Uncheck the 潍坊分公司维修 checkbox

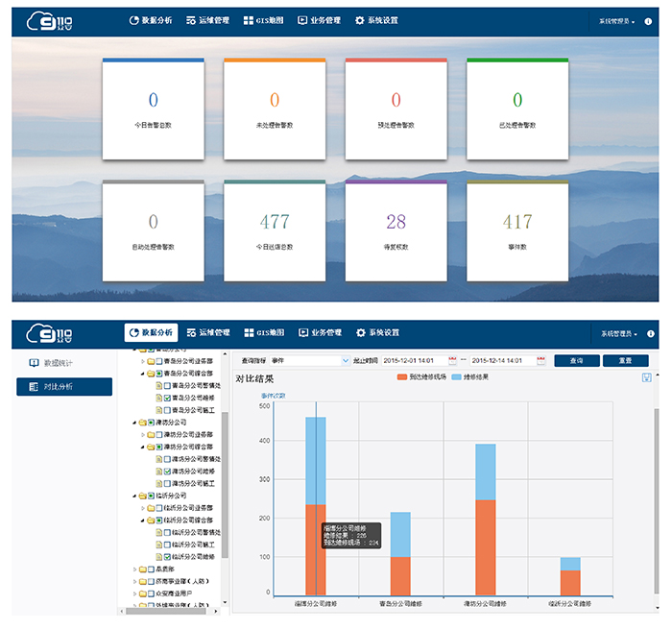pyautogui.click(x=168, y=472)
